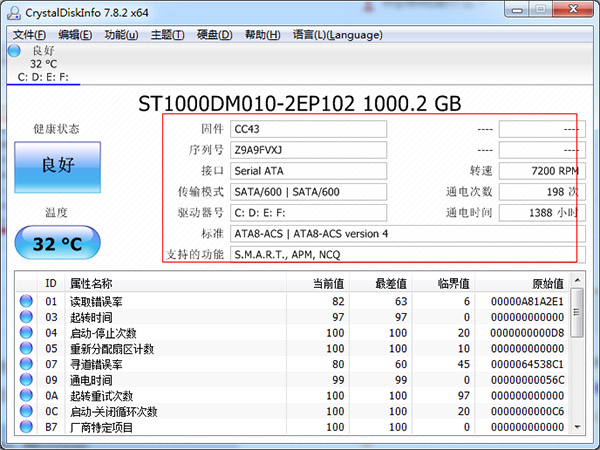Click the disk status orb above drive letters

click(14, 50)
